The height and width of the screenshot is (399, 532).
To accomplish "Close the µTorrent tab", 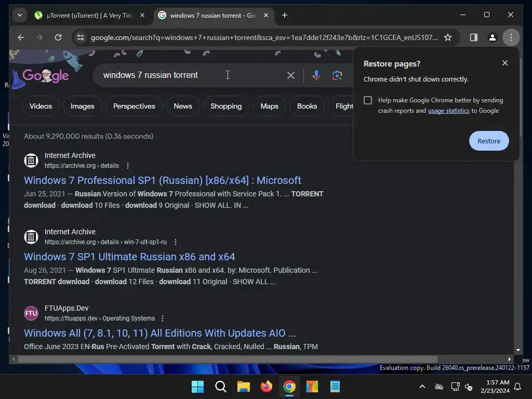I will pyautogui.click(x=142, y=15).
